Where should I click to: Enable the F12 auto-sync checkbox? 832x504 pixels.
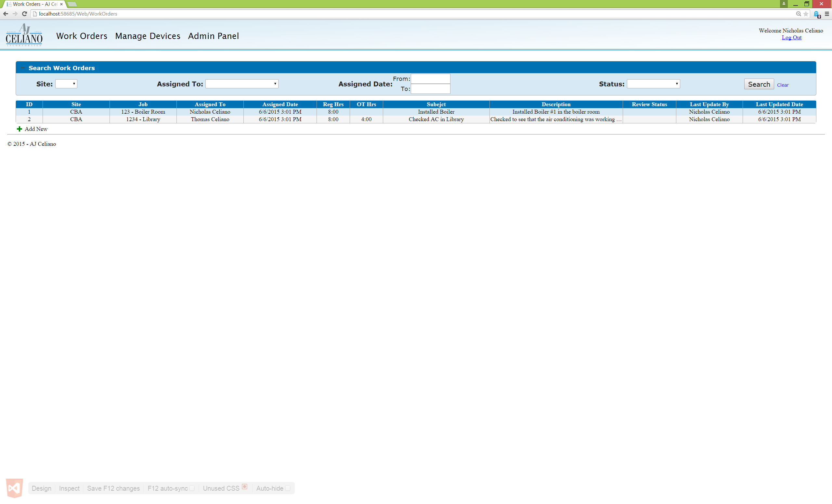192,488
